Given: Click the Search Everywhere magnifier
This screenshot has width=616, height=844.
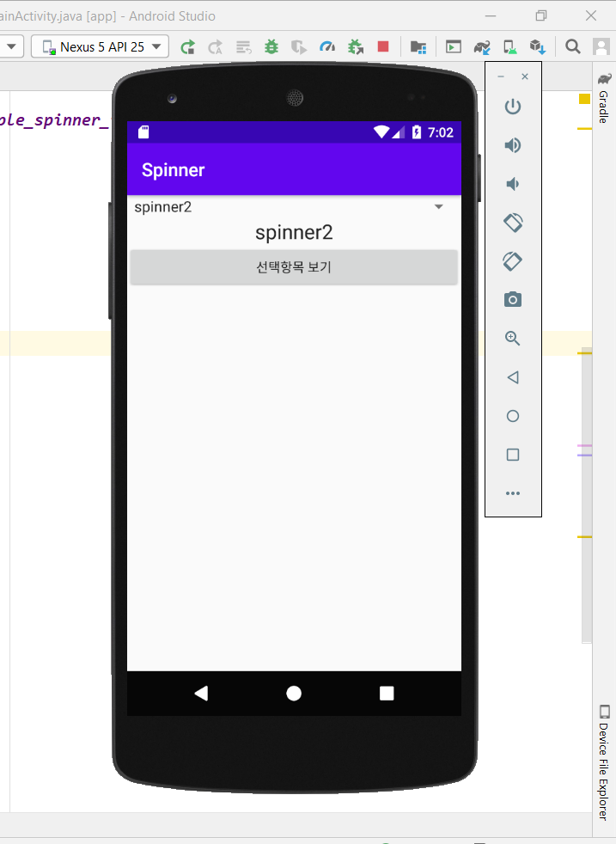Looking at the screenshot, I should tap(573, 46).
